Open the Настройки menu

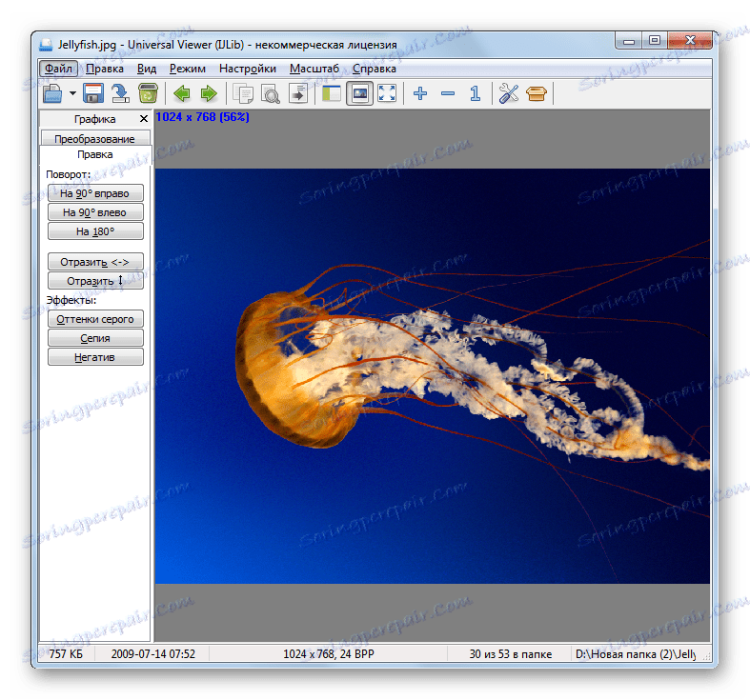pos(248,69)
